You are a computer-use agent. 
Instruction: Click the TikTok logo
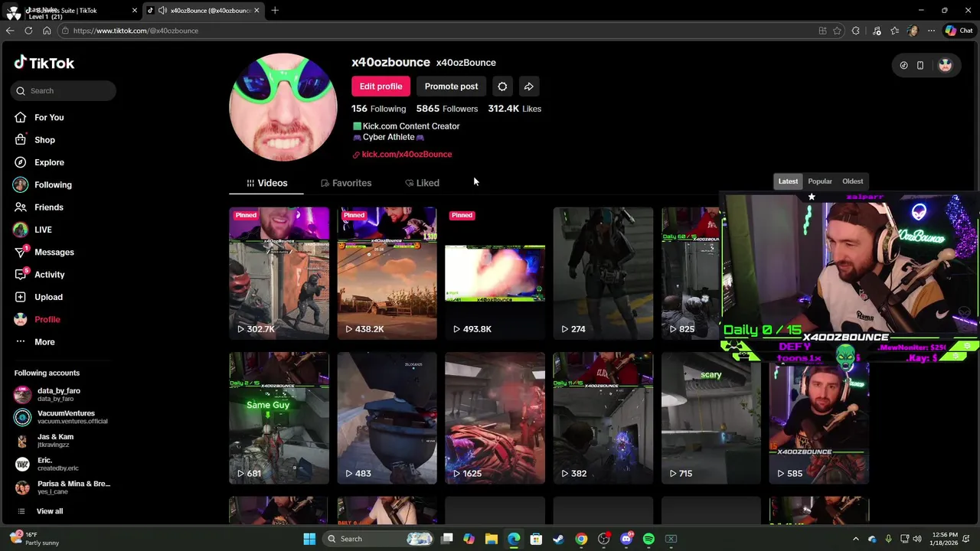44,63
